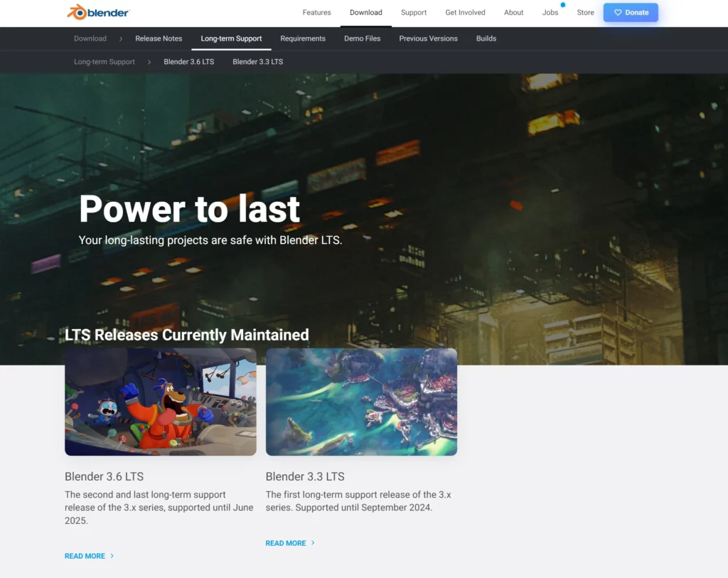Open the Blender 3.6 LTS cockpit thumbnail
728x578 pixels.
[161, 402]
